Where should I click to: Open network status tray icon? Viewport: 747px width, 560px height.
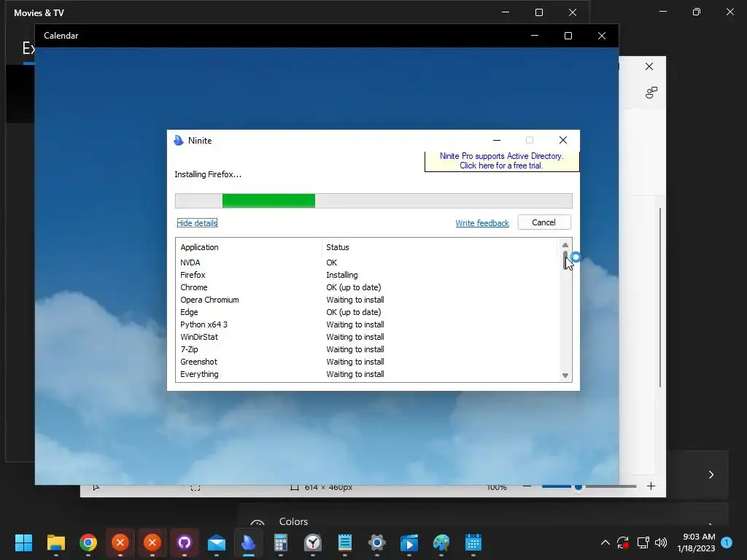(x=643, y=542)
